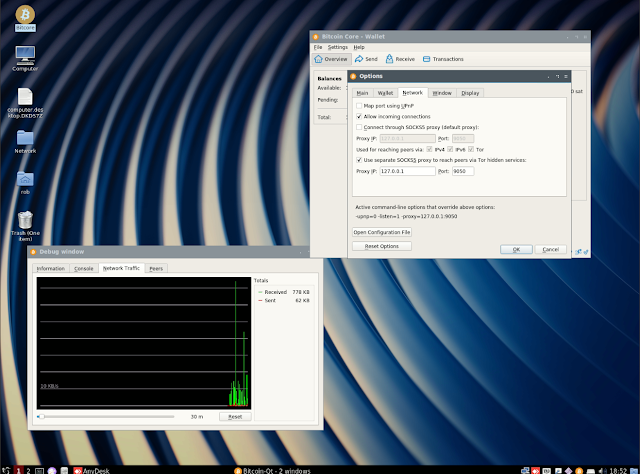Open the Computer desktop icon

(x=25, y=58)
